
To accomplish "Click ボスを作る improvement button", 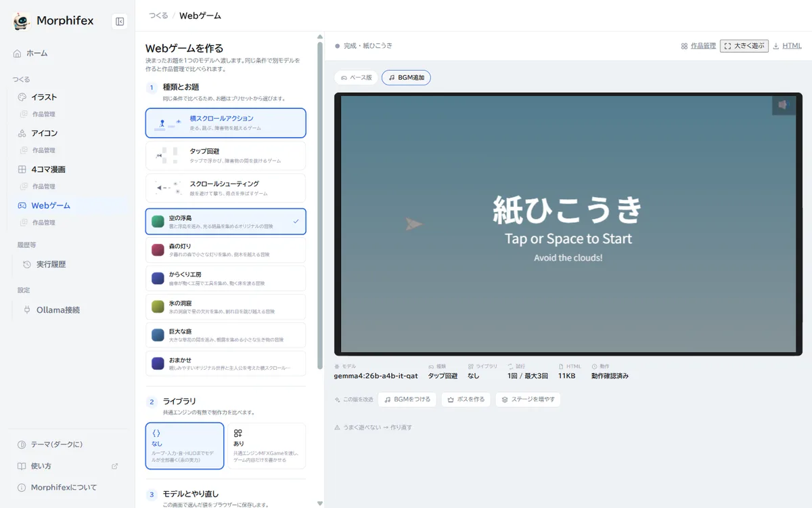I will pos(466,400).
